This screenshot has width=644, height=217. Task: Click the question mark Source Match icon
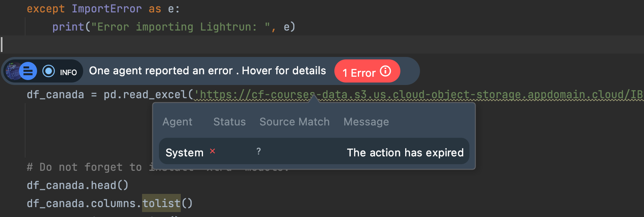[x=259, y=151]
